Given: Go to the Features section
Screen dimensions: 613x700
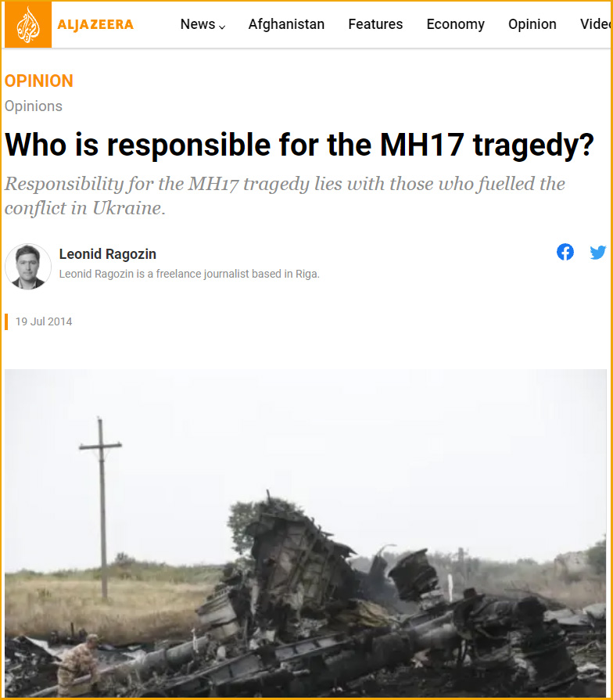Looking at the screenshot, I should pyautogui.click(x=375, y=24).
